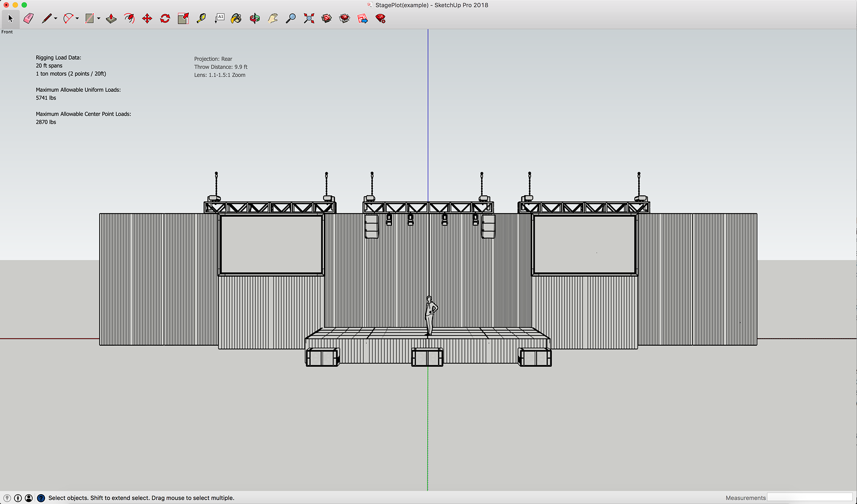
Task: Expand the Rectangle shape tool dropdown arrow
Action: click(x=99, y=19)
